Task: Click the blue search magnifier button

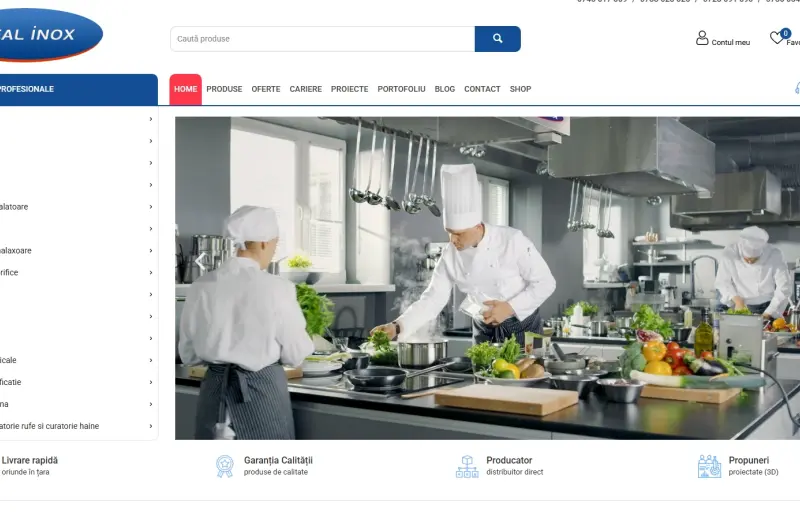Action: click(x=497, y=39)
